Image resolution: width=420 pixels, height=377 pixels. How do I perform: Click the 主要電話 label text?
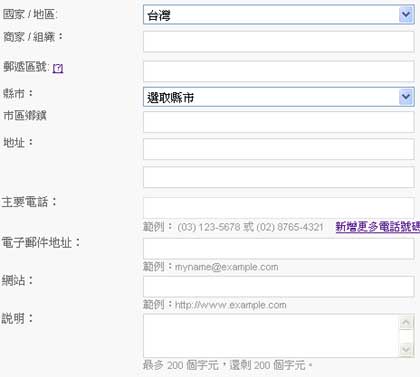[x=29, y=202]
